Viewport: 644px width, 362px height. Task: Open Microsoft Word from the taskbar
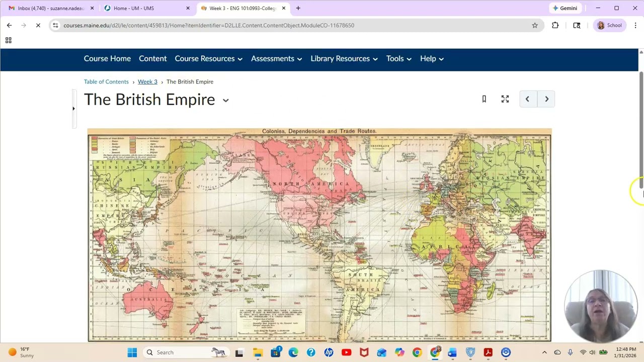pyautogui.click(x=452, y=352)
